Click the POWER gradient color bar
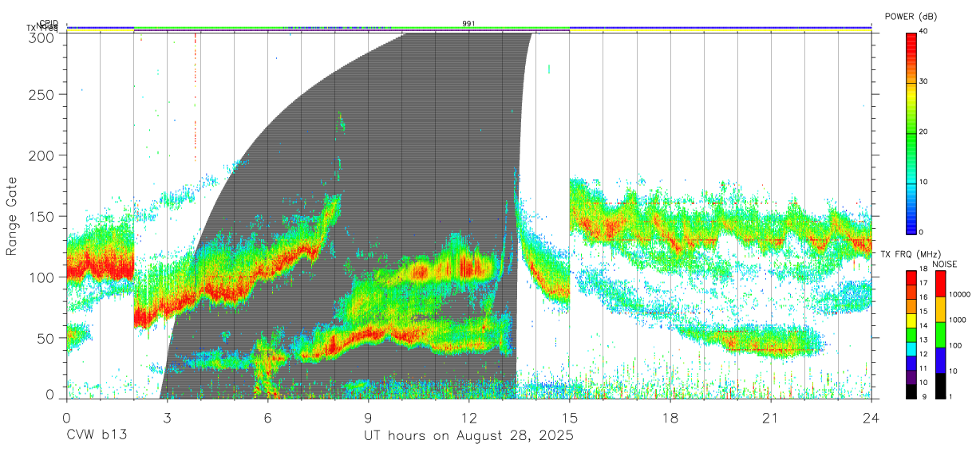980x452 pixels. point(911,132)
